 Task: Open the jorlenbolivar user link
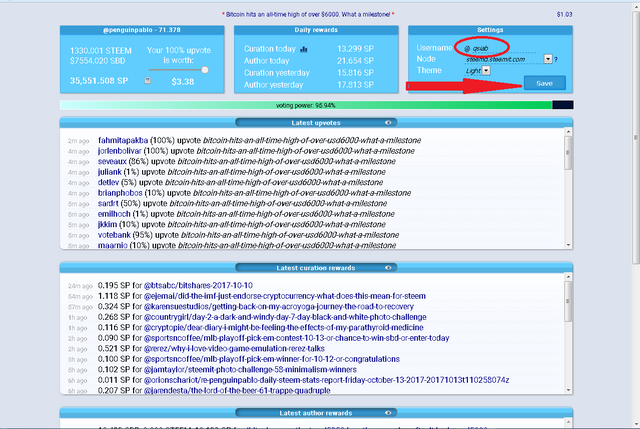(x=120, y=151)
